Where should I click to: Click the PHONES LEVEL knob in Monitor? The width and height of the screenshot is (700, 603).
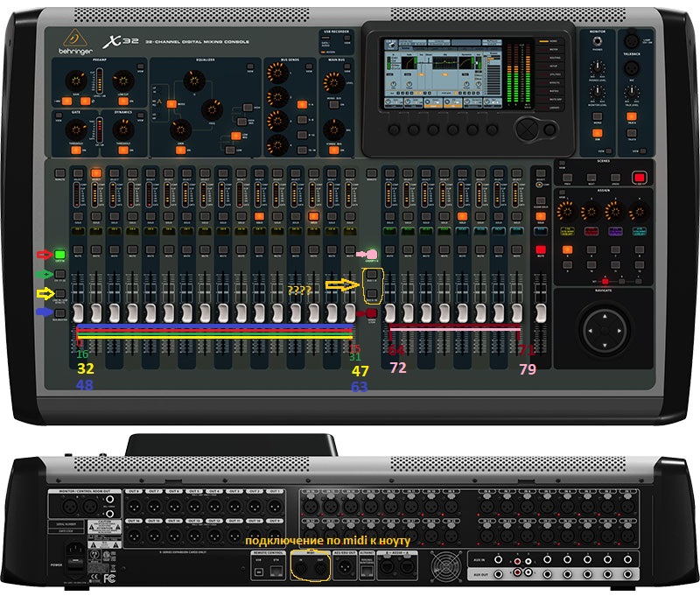[598, 67]
